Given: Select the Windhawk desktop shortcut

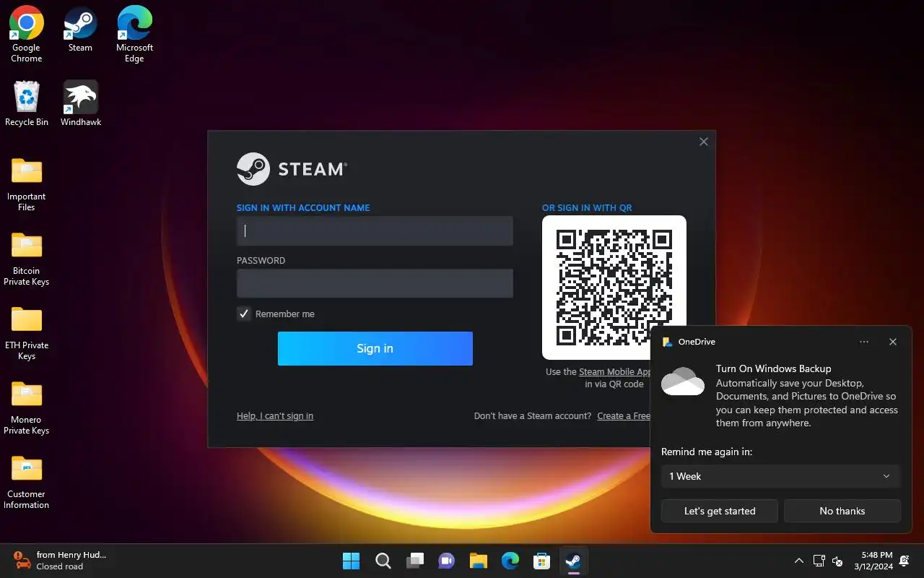Looking at the screenshot, I should point(80,104).
